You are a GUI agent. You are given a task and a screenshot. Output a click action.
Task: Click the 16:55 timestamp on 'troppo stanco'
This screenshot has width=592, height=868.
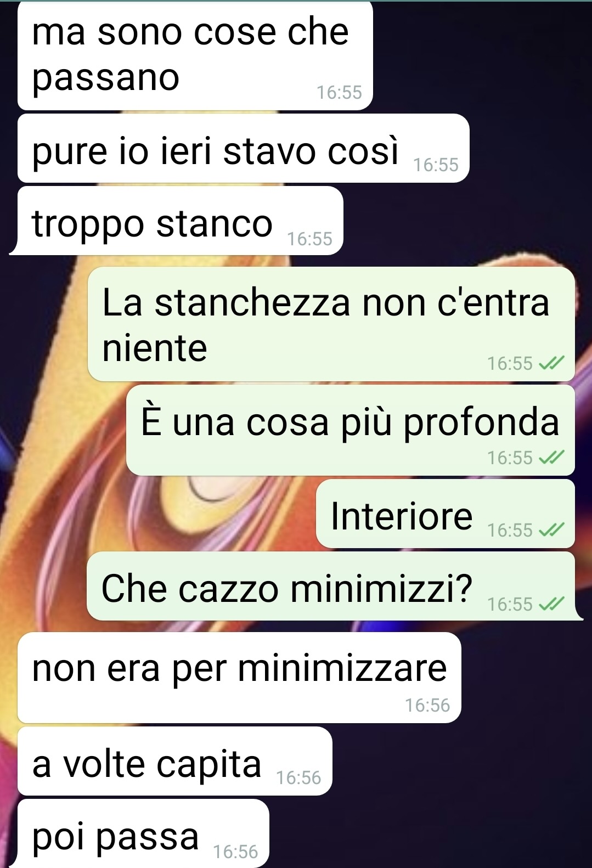point(310,239)
